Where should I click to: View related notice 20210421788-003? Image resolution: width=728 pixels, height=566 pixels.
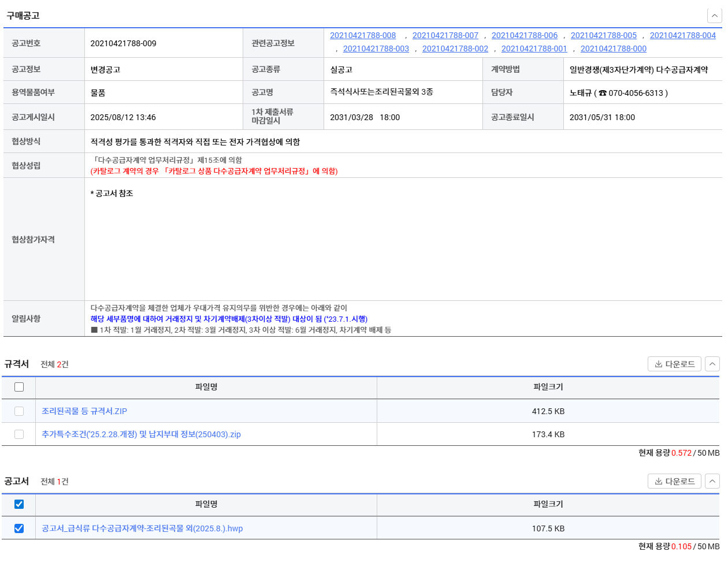tap(376, 49)
